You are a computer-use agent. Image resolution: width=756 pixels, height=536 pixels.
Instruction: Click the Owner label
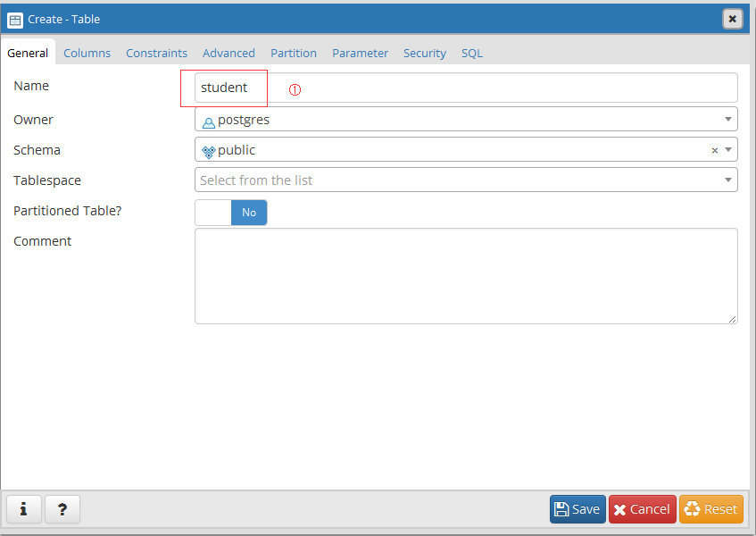[33, 120]
